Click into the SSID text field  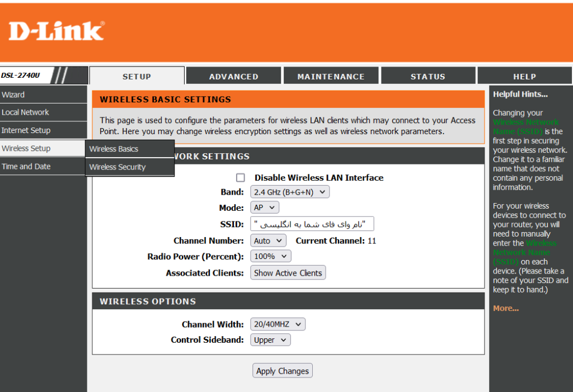click(312, 224)
